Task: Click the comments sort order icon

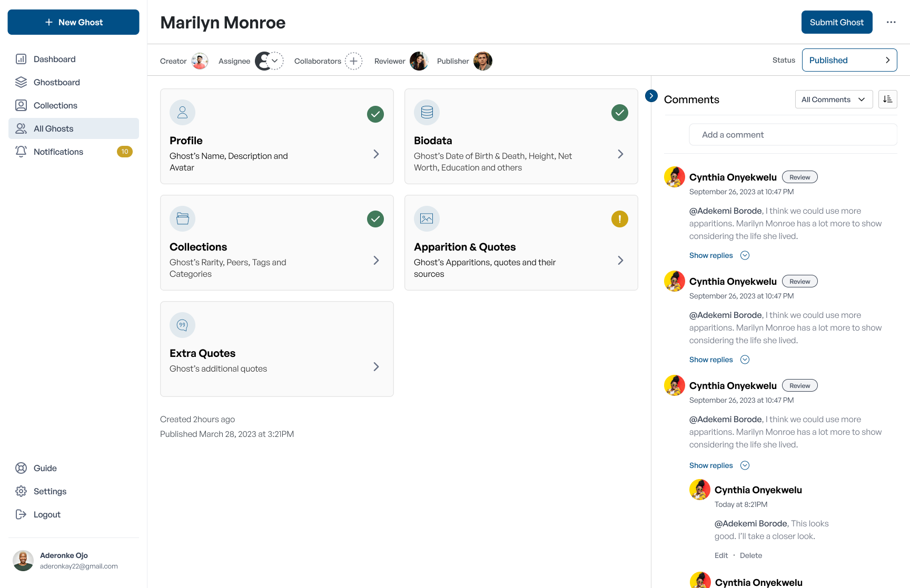Action: click(888, 99)
